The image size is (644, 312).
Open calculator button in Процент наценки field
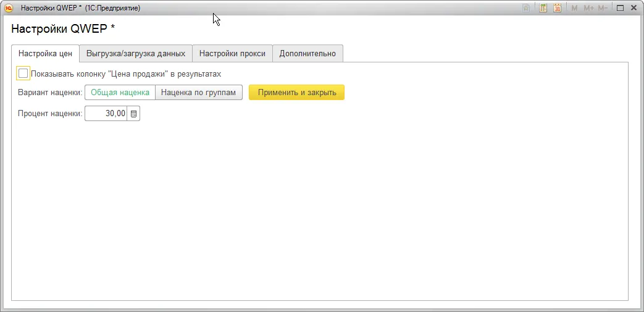click(x=133, y=114)
